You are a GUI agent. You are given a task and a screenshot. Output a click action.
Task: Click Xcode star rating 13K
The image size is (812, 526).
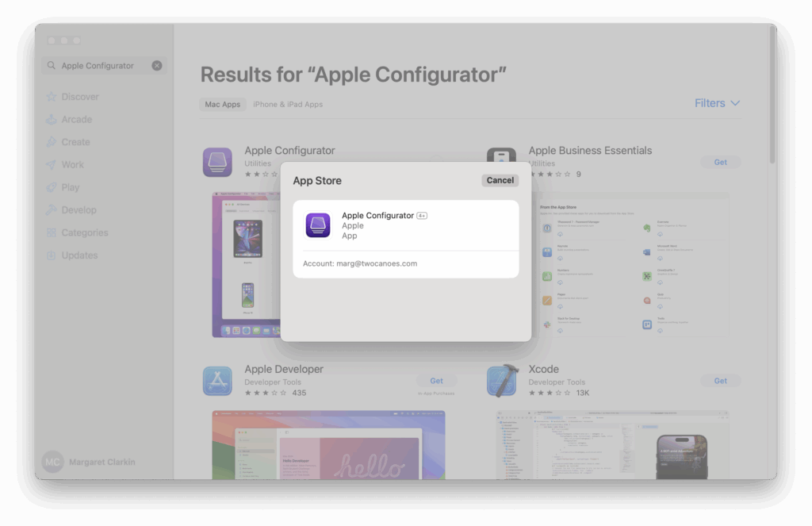coord(559,393)
